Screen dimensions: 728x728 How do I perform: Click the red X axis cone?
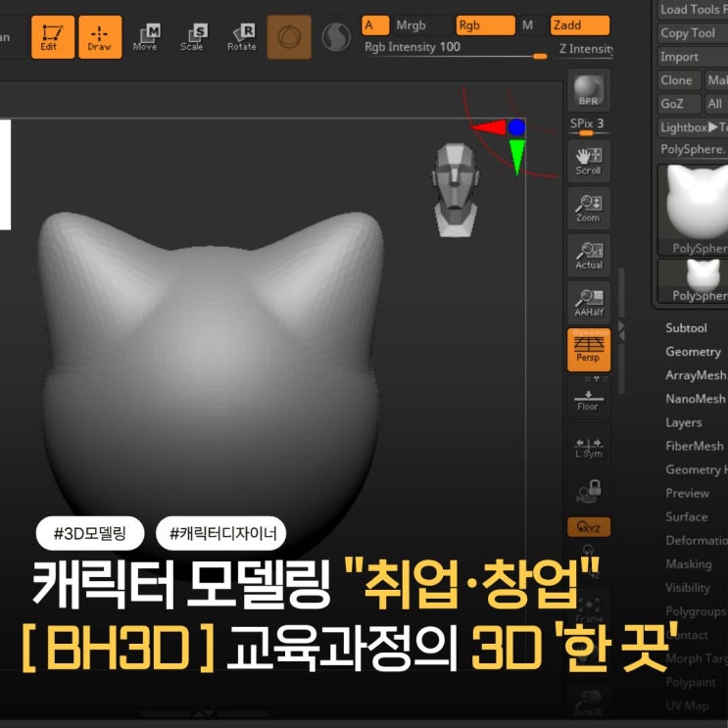(x=488, y=126)
